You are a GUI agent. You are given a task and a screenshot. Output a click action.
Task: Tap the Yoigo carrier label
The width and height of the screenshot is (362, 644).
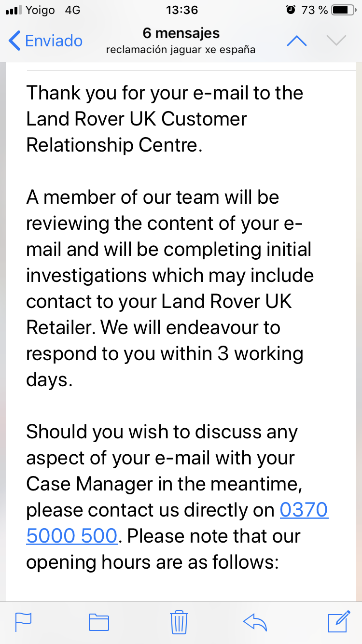pos(41,10)
